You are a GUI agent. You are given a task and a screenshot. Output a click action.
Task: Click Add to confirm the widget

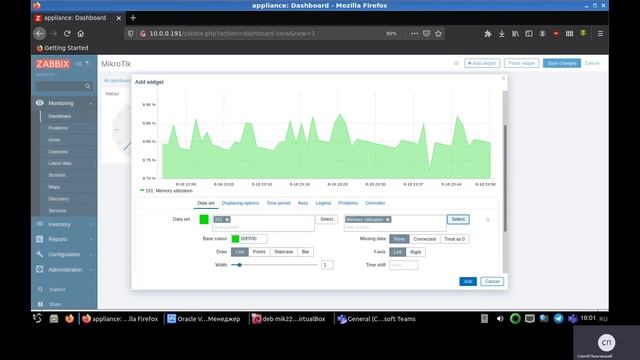pos(468,281)
